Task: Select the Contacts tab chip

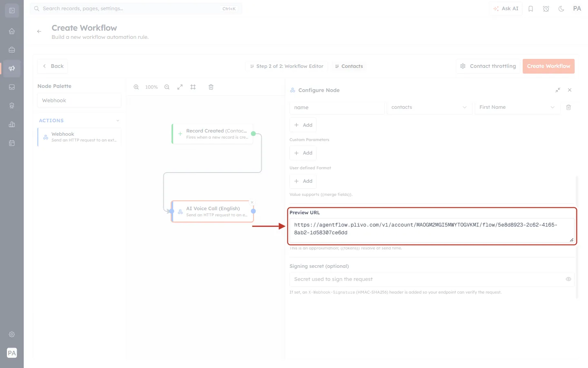Action: [349, 66]
